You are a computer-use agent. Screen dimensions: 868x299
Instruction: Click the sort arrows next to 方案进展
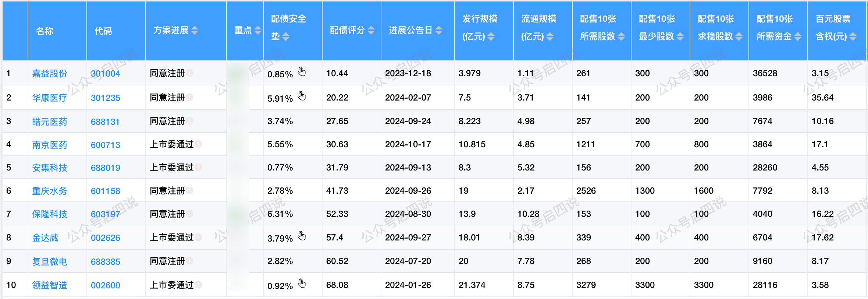[195, 31]
